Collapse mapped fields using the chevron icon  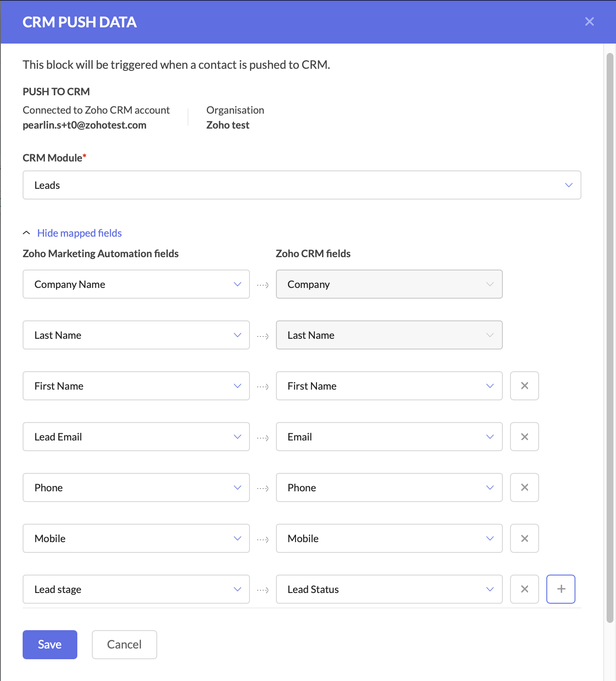[x=26, y=233]
